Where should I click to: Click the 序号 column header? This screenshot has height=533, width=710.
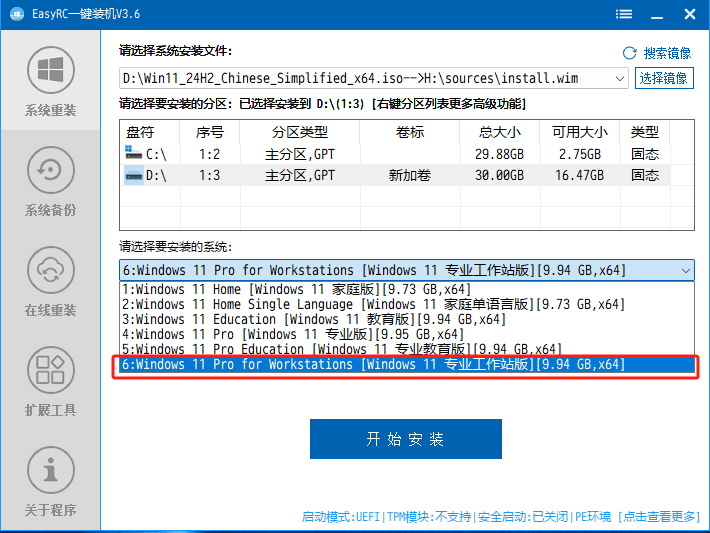pyautogui.click(x=210, y=132)
